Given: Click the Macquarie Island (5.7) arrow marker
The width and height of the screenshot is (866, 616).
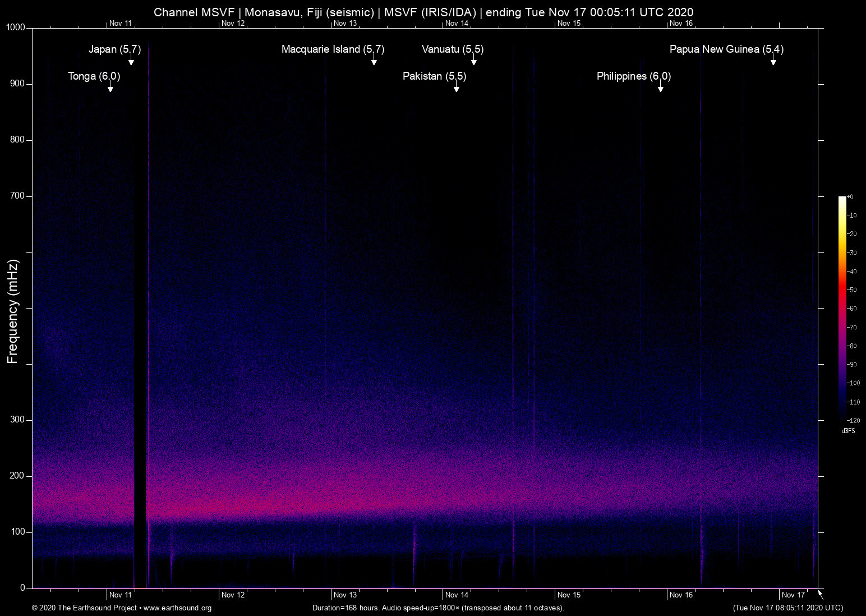Looking at the screenshot, I should click(x=374, y=60).
